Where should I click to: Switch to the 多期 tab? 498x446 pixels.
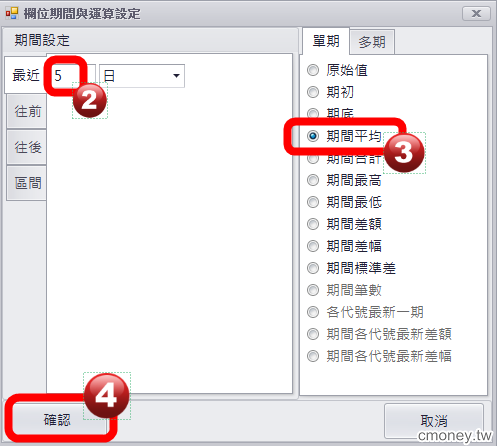(x=372, y=42)
